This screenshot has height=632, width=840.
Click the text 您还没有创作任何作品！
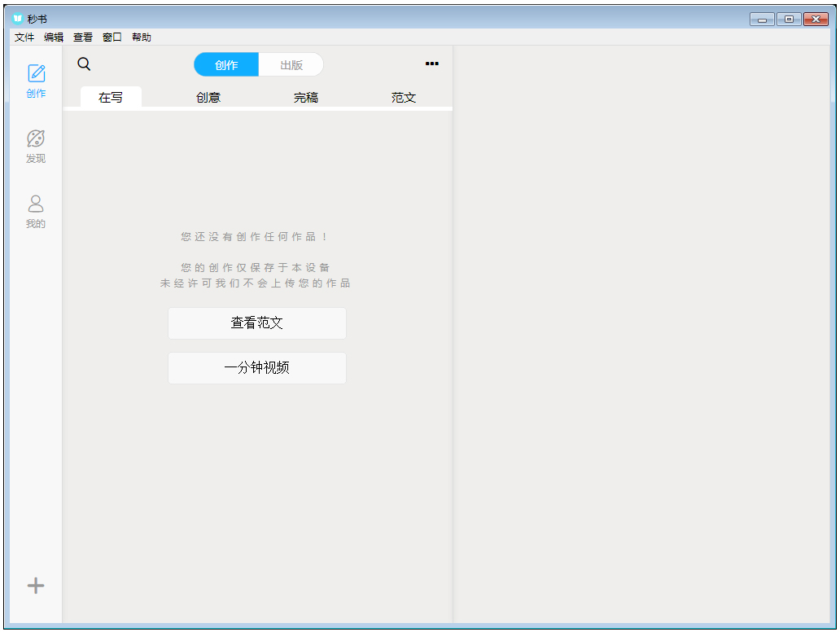click(255, 236)
